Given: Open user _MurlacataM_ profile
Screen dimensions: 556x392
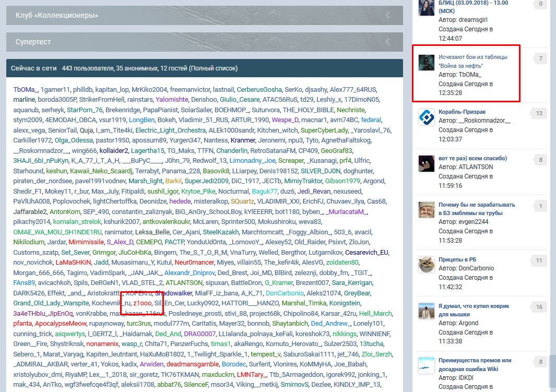Looking at the screenshot, I should [347, 211].
